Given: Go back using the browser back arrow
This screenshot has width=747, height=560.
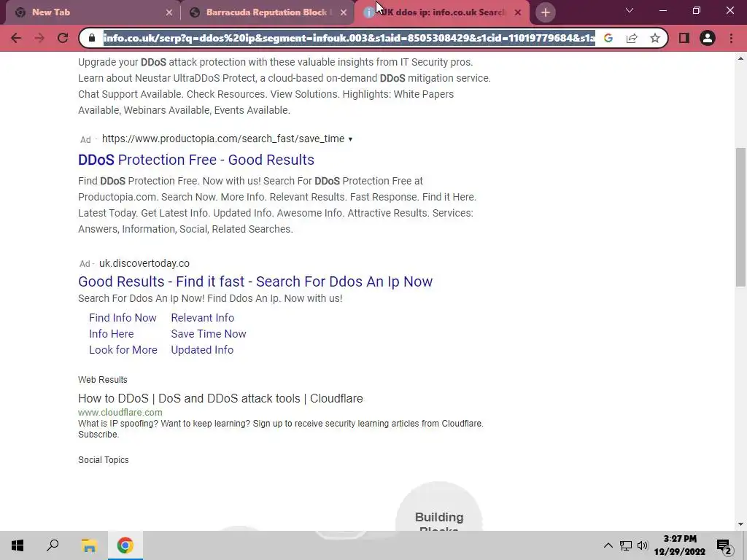Looking at the screenshot, I should [x=16, y=38].
